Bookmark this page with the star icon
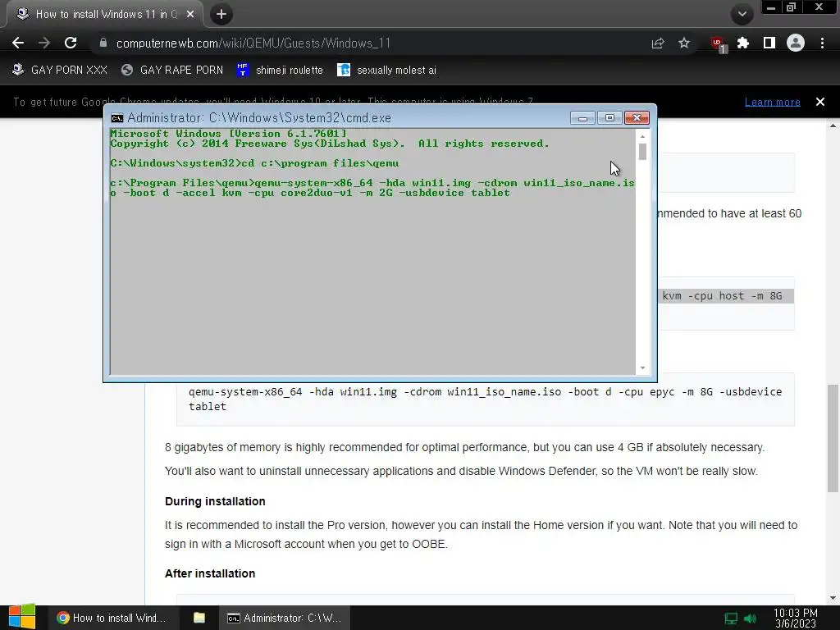840x630 pixels. (684, 43)
